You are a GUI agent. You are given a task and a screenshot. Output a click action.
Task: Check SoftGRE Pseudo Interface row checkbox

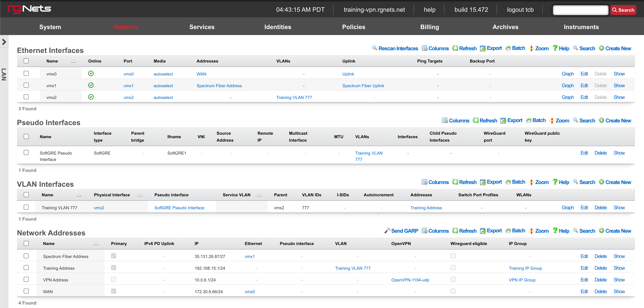point(26,152)
